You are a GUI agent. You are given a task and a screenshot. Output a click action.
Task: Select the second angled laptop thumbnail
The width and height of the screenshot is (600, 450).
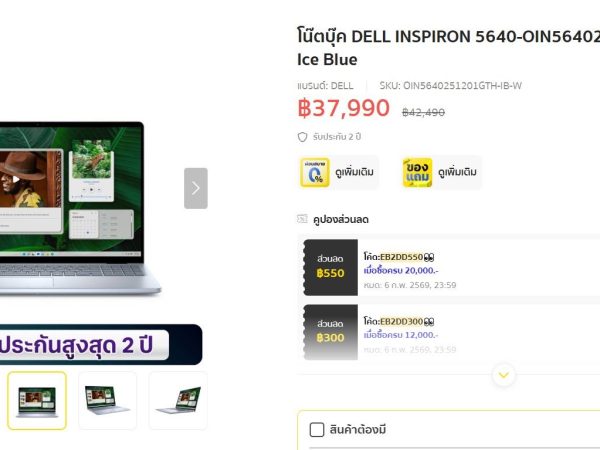108,401
